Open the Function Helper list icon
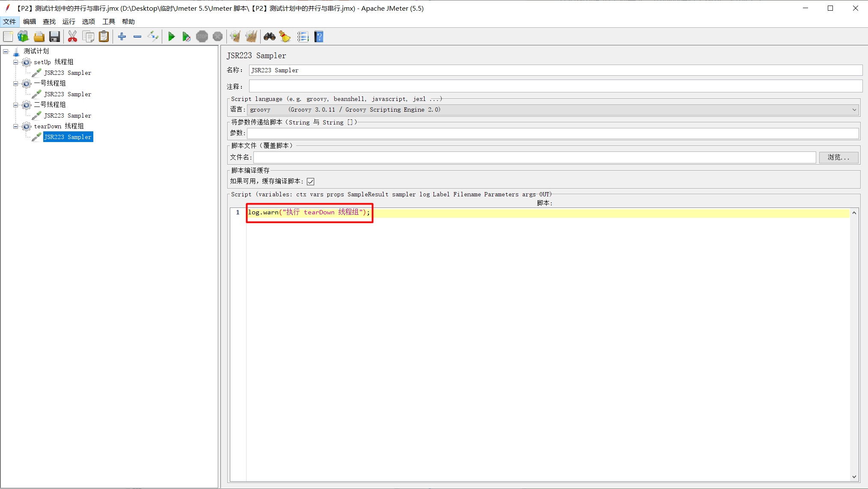 (303, 37)
